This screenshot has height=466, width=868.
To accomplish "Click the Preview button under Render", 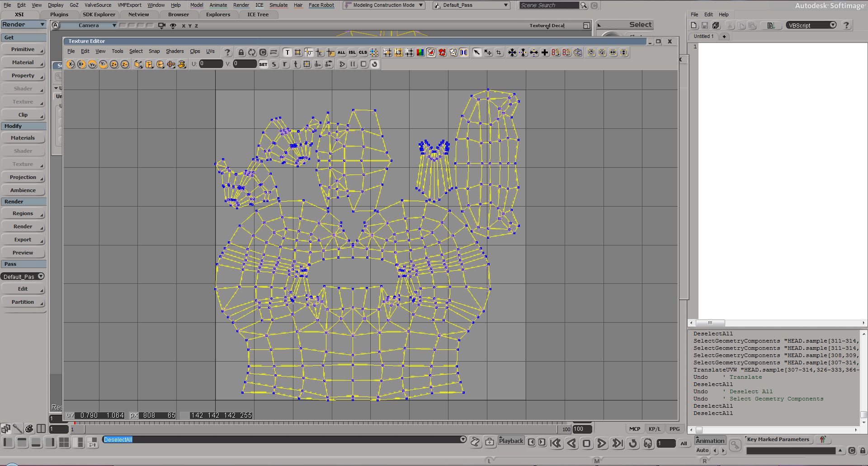I will coord(23,252).
